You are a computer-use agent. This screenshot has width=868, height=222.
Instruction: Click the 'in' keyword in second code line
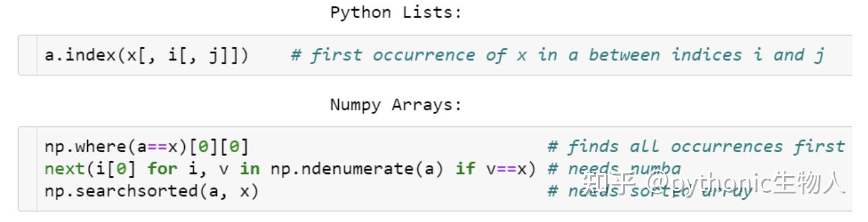pyautogui.click(x=249, y=169)
